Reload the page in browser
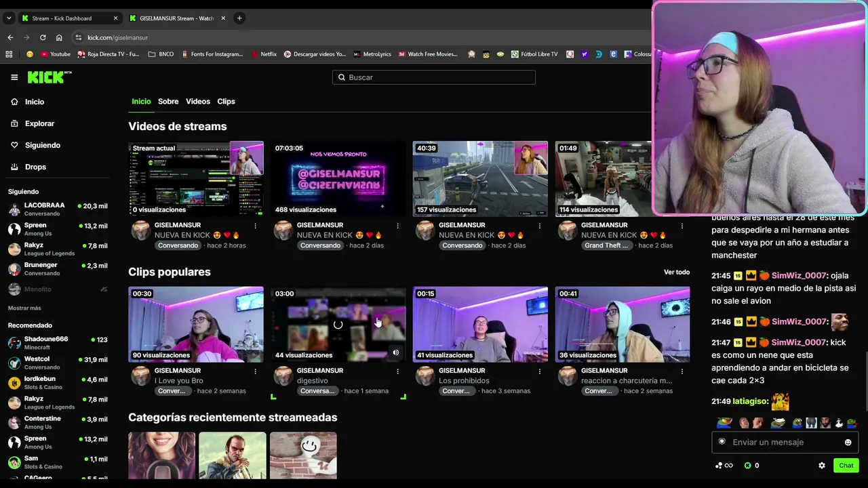This screenshot has height=488, width=868. (x=43, y=37)
